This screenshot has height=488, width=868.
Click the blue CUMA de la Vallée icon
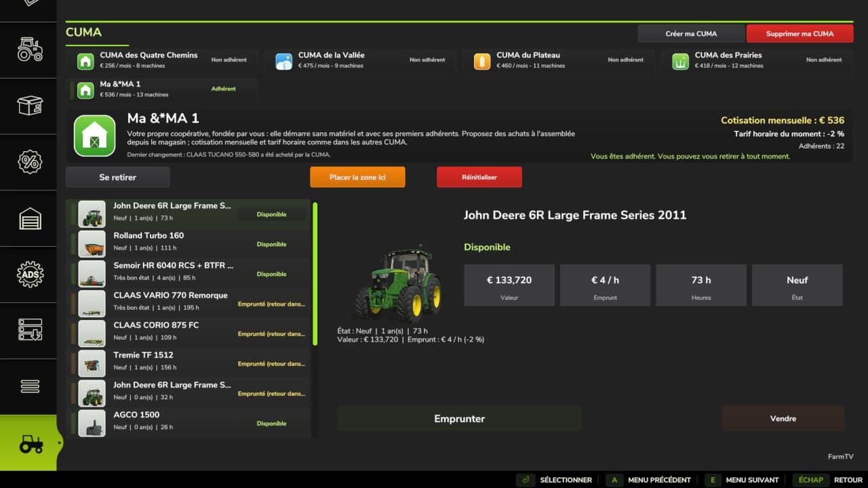284,61
